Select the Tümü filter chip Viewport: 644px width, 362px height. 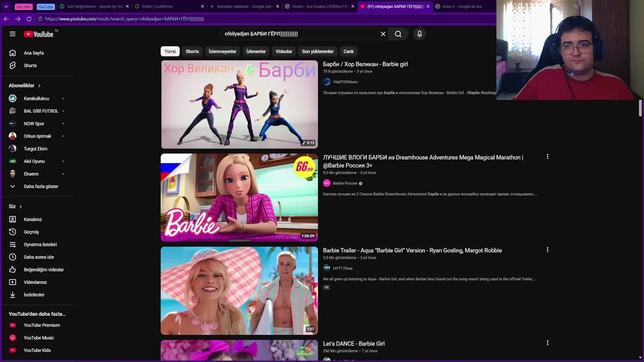(x=170, y=51)
